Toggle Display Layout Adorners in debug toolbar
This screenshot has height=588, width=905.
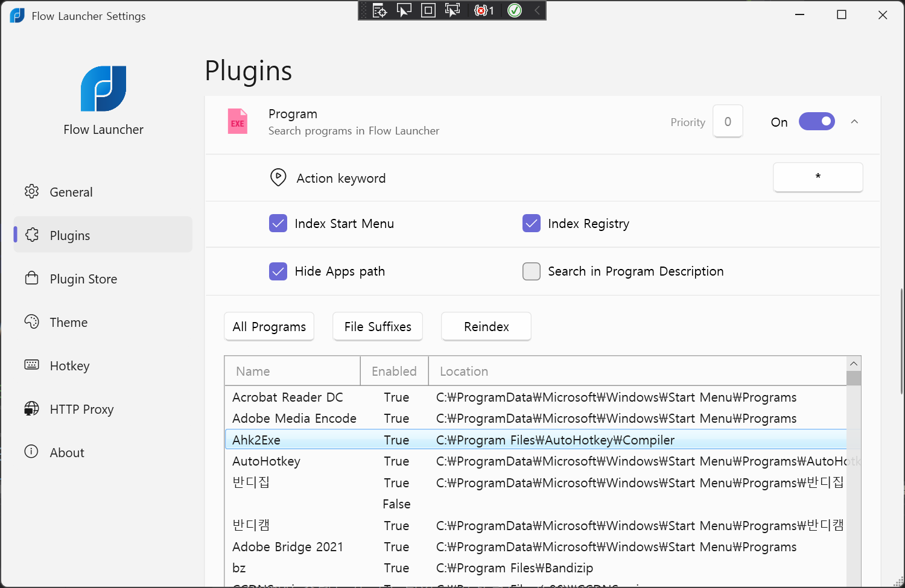point(428,10)
